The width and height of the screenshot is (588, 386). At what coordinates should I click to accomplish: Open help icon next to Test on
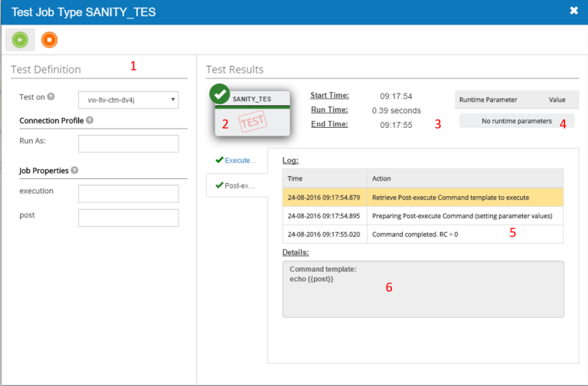[x=51, y=96]
